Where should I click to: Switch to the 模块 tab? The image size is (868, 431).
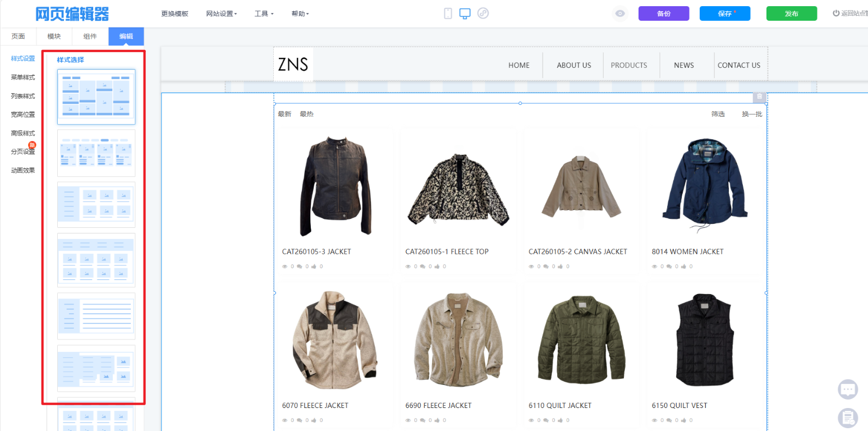coord(54,36)
